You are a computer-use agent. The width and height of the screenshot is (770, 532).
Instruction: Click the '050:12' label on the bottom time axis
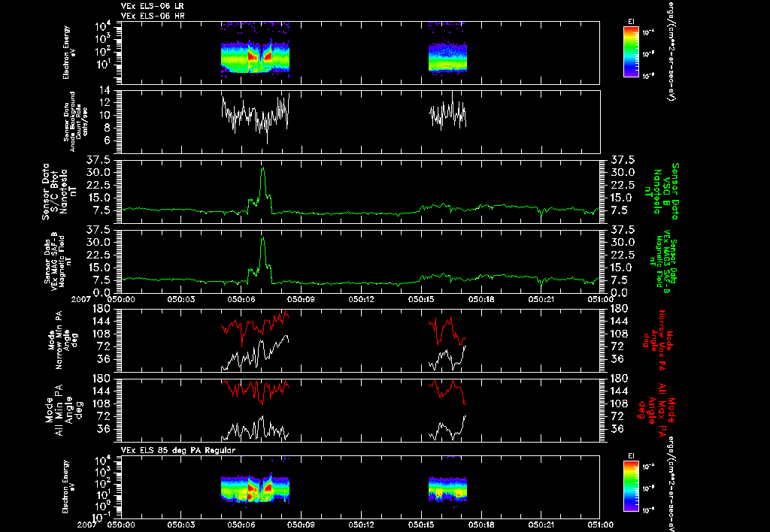pyautogui.click(x=361, y=524)
